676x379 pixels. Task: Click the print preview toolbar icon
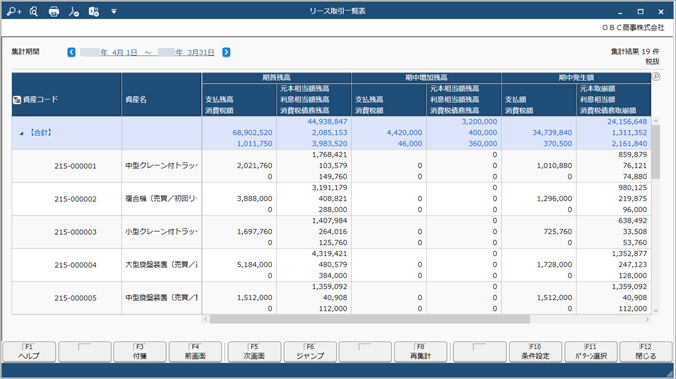pos(34,11)
